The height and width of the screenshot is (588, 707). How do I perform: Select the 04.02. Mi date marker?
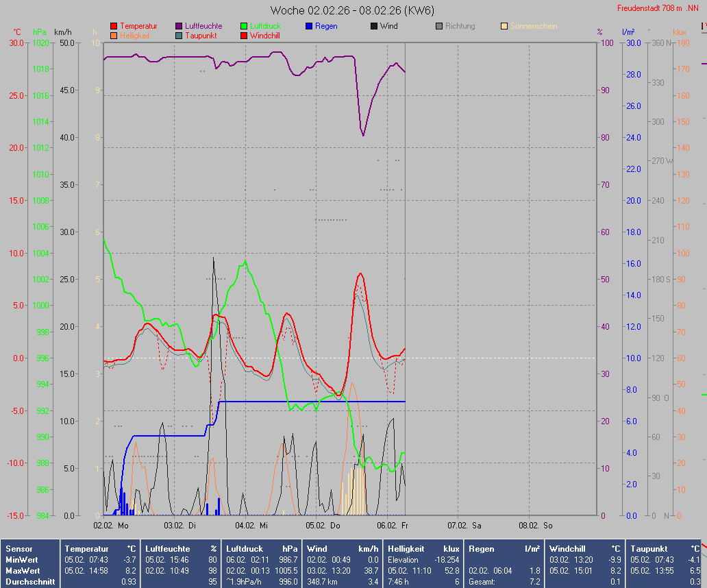[252, 526]
